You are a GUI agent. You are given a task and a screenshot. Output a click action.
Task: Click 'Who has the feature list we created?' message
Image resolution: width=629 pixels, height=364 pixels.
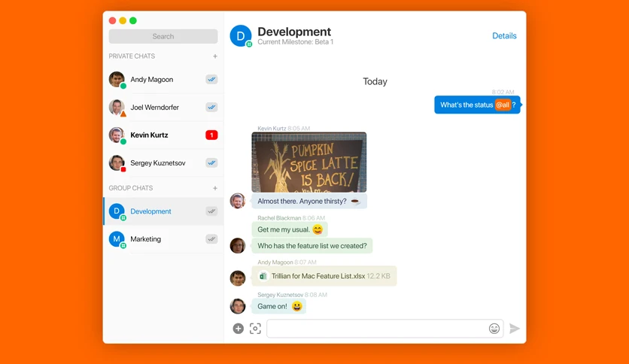pyautogui.click(x=312, y=246)
